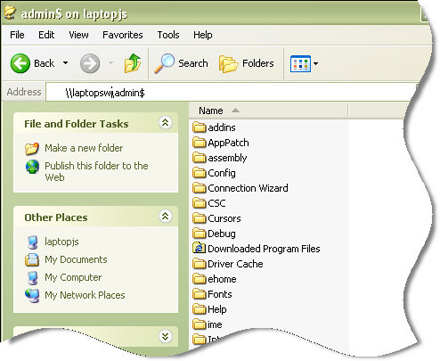Select the Fonts folder name
The image size is (440, 361).
220,294
